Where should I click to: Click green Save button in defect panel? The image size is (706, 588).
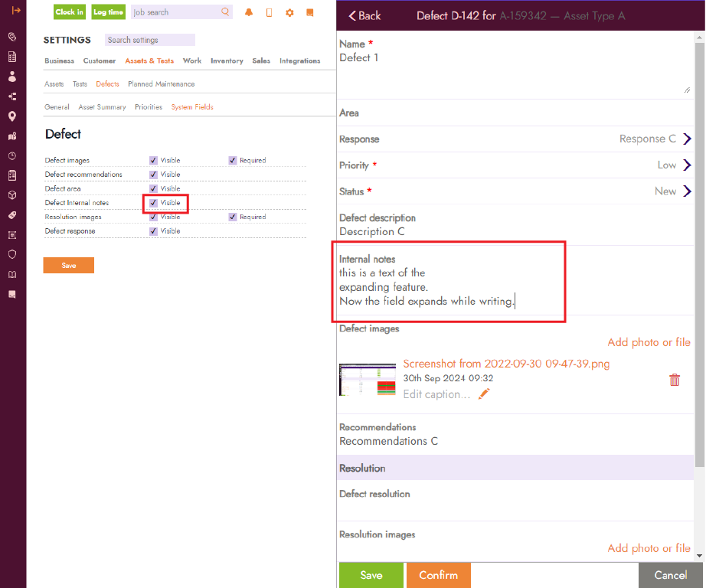click(x=371, y=575)
